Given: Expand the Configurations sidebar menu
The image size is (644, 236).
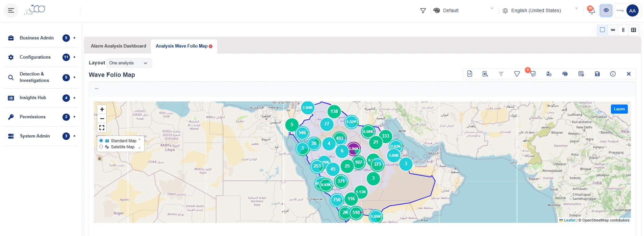Looking at the screenshot, I should (41, 57).
